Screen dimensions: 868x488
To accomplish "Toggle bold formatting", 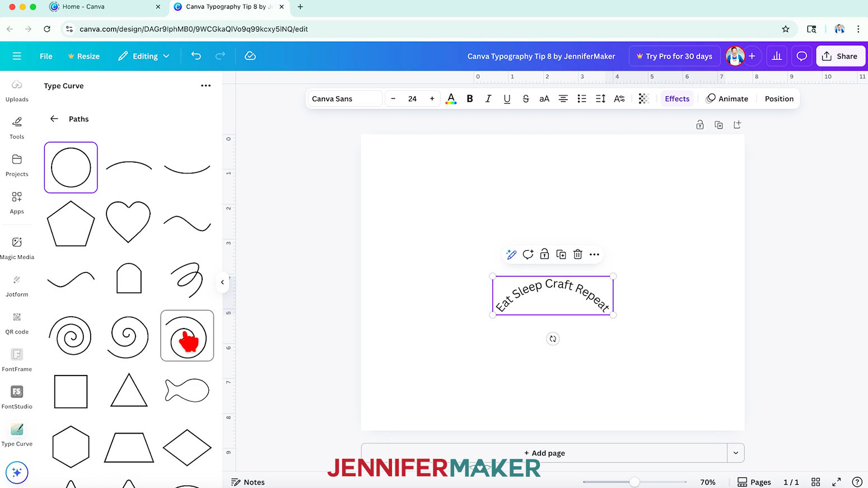I will pos(470,98).
